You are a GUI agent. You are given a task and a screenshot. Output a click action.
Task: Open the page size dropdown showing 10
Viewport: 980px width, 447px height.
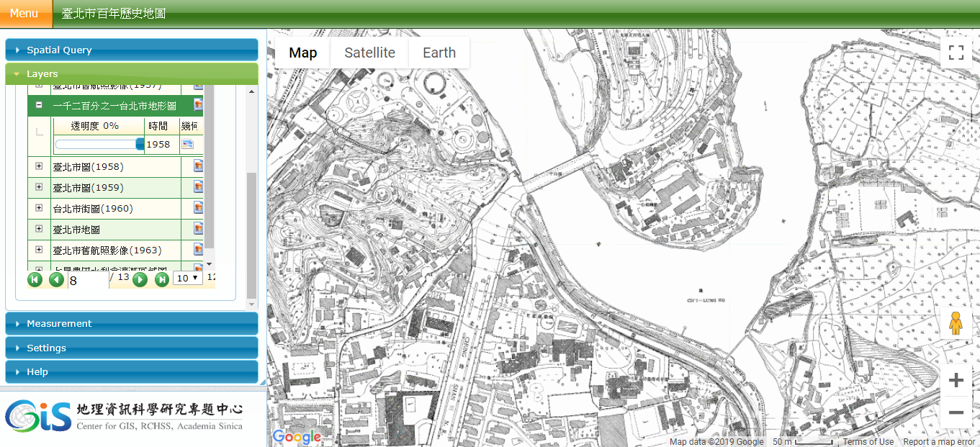(188, 279)
